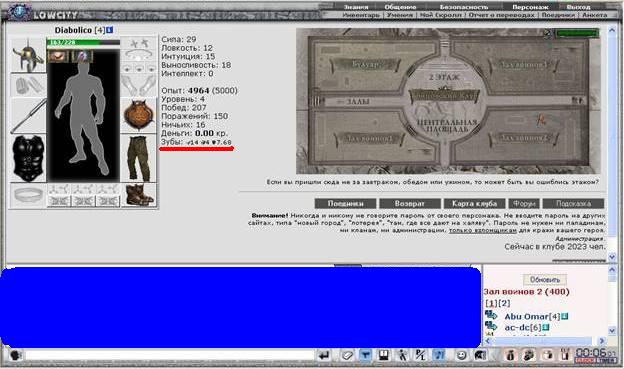Open the Безопасность menu
The image size is (624, 369).
(x=464, y=7)
